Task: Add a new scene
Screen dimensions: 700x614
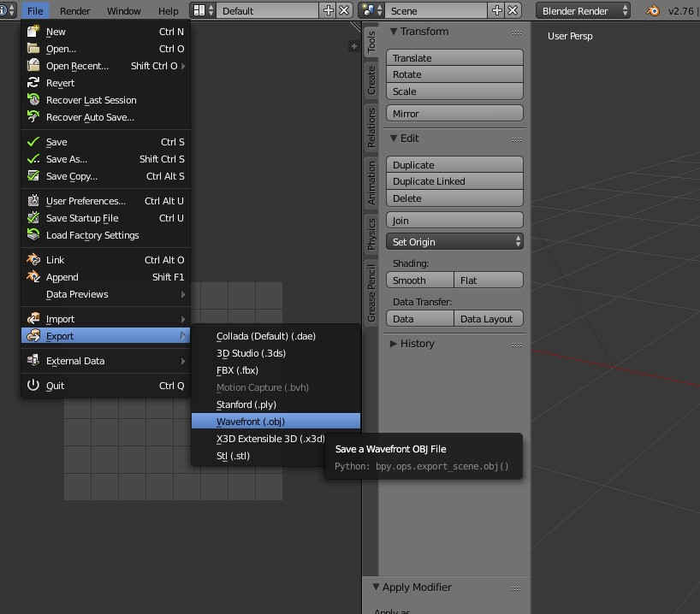Action: point(497,11)
